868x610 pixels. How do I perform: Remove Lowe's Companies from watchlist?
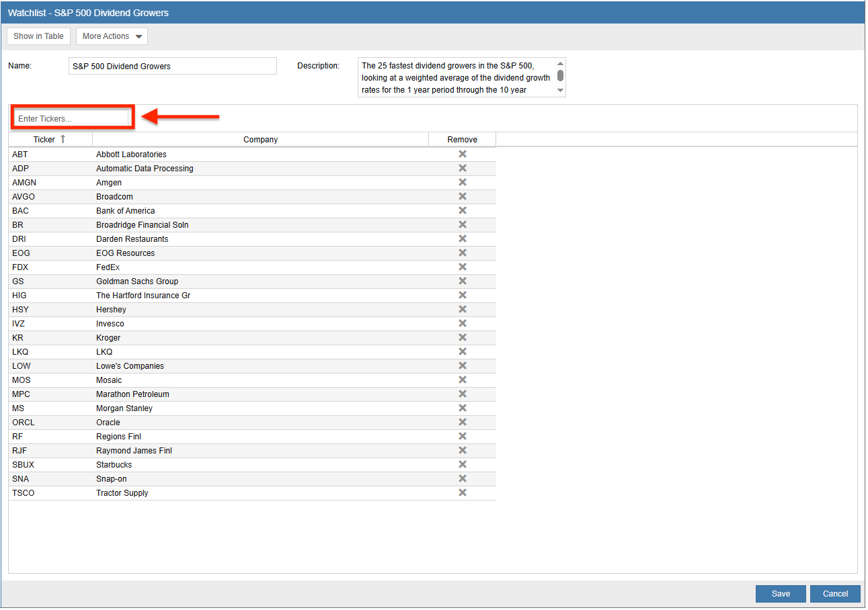pos(463,365)
